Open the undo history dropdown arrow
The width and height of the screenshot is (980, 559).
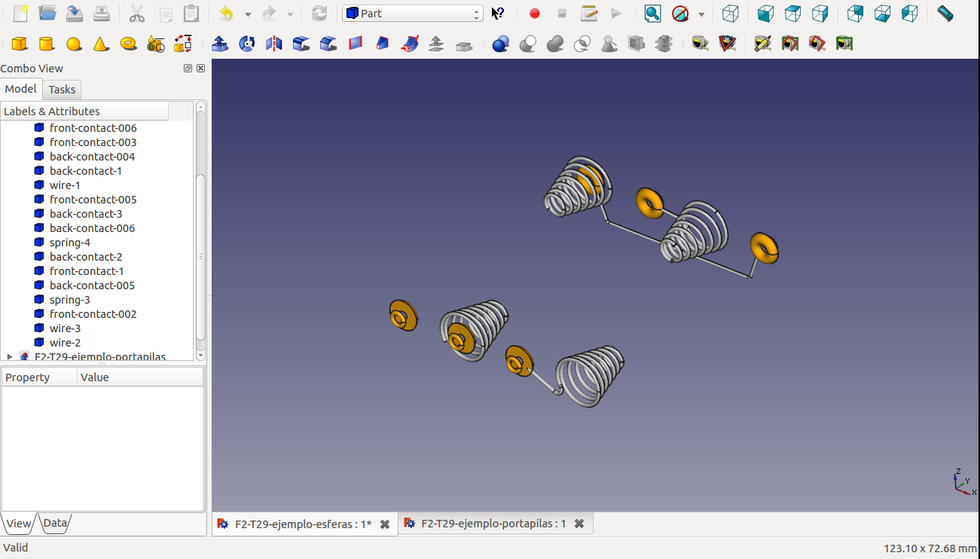point(248,14)
